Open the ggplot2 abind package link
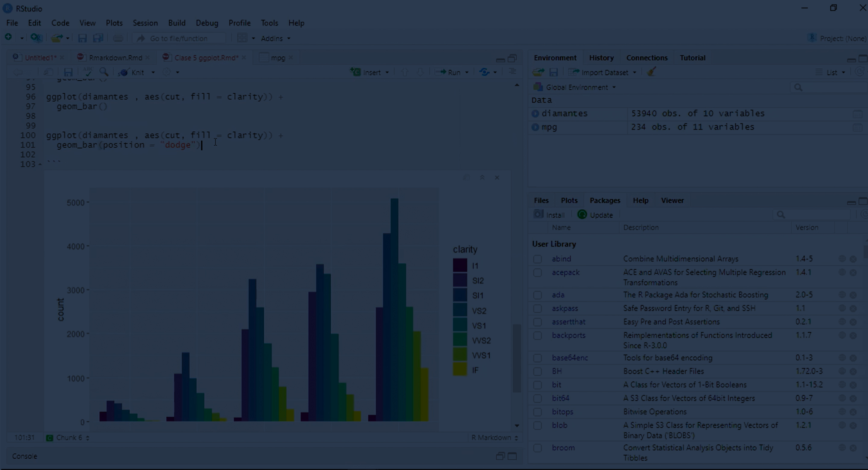 [561, 259]
